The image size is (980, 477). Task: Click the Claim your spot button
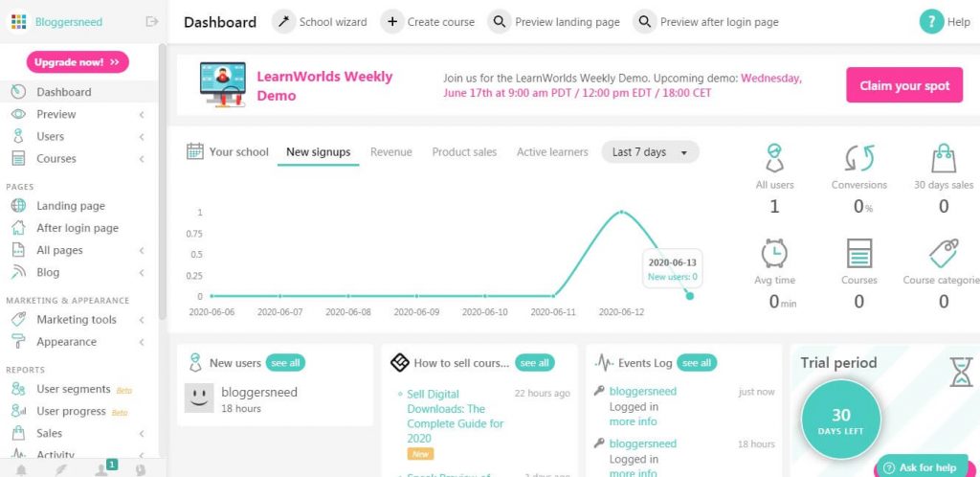[904, 85]
